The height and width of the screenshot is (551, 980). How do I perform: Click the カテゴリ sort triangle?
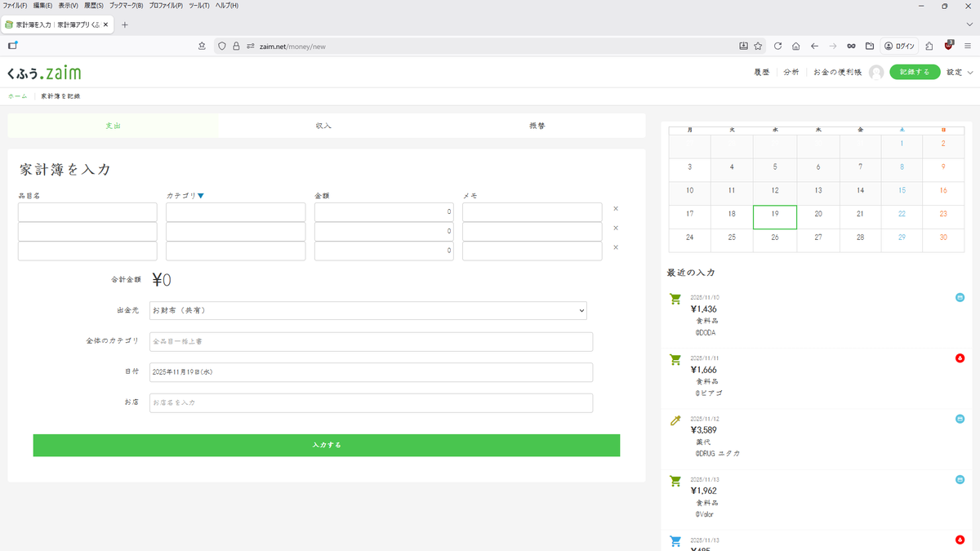(x=201, y=196)
